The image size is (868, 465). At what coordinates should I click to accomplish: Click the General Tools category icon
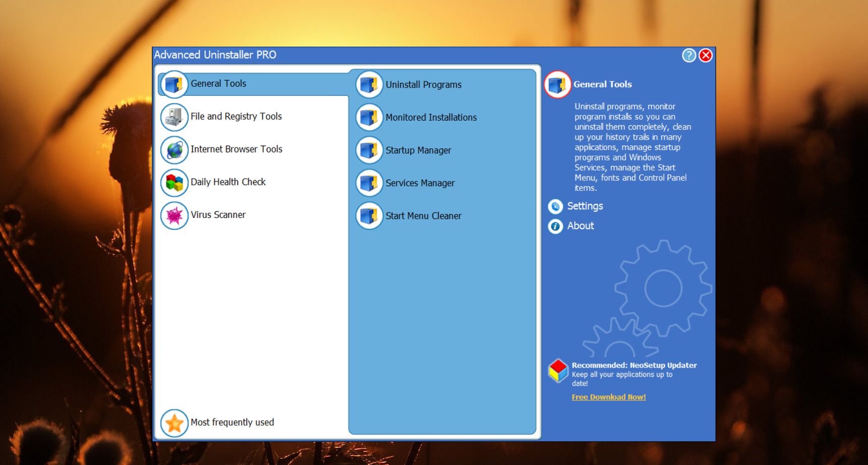coord(174,84)
